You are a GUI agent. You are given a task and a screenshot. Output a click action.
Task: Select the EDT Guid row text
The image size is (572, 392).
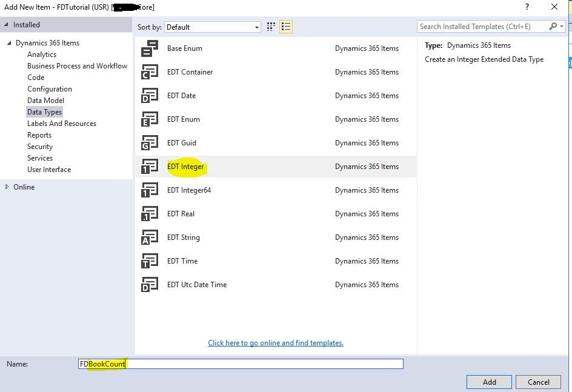coord(182,143)
